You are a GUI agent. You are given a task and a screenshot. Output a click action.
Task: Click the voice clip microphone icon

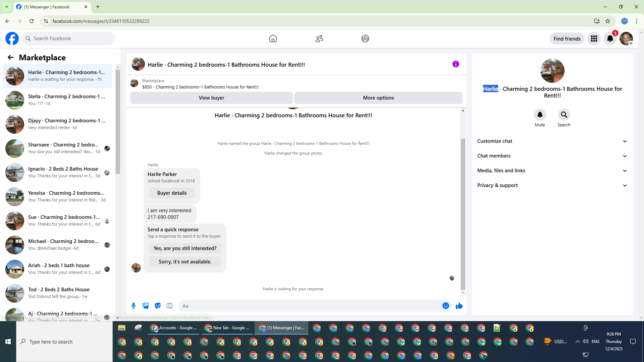click(x=133, y=306)
